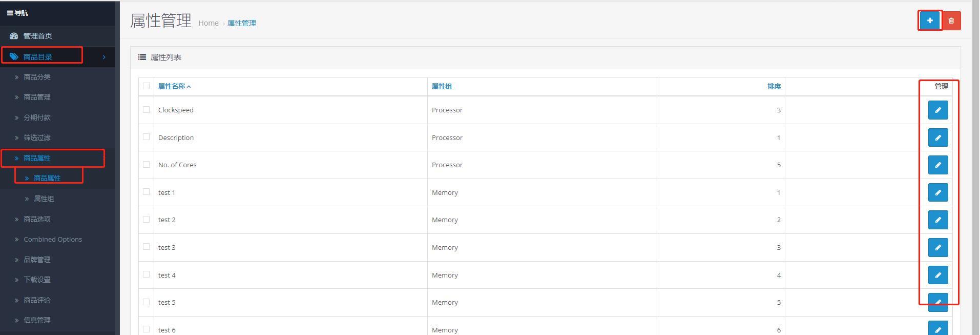Sort by 属性名称 column header
Image resolution: width=980 pixels, height=335 pixels.
point(172,86)
